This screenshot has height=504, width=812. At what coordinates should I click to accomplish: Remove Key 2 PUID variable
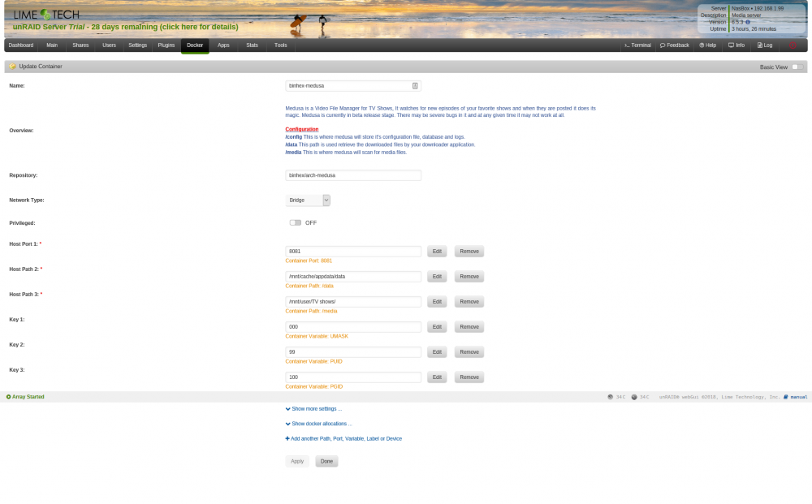(469, 352)
